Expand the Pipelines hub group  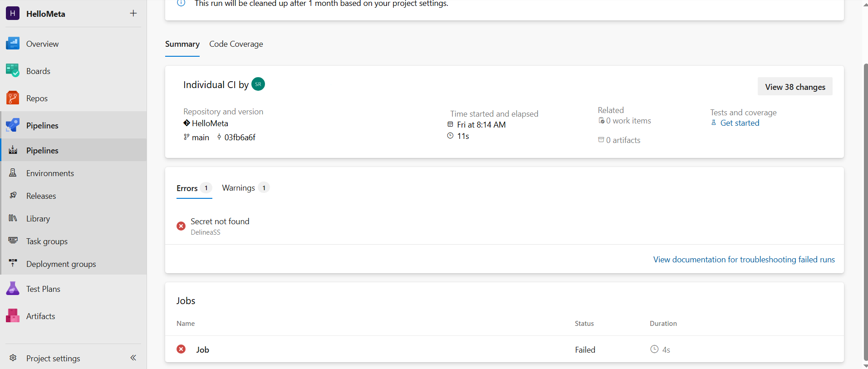pos(42,125)
